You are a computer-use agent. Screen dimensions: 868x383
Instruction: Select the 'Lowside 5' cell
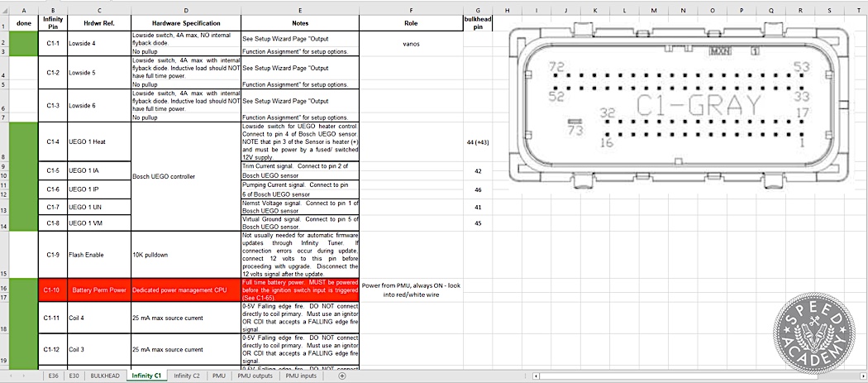point(99,72)
